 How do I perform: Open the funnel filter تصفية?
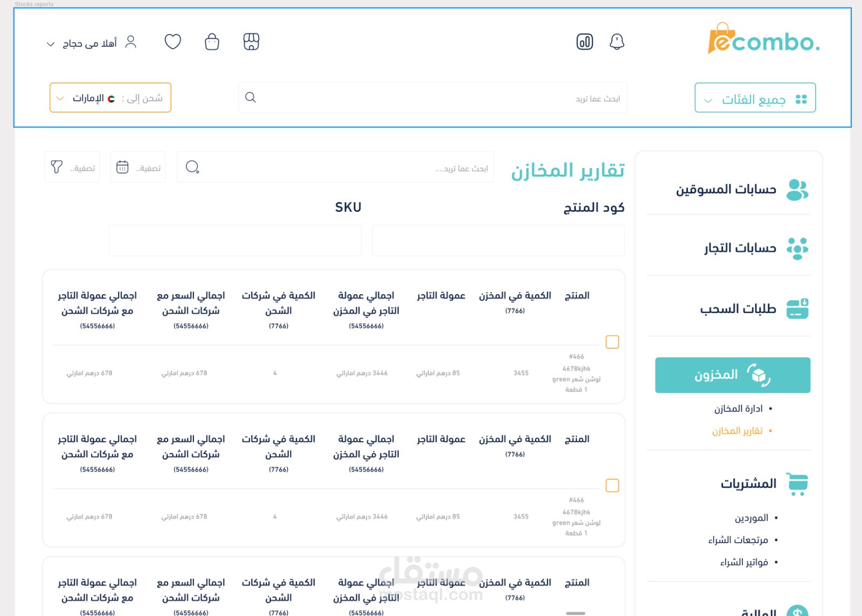point(72,167)
